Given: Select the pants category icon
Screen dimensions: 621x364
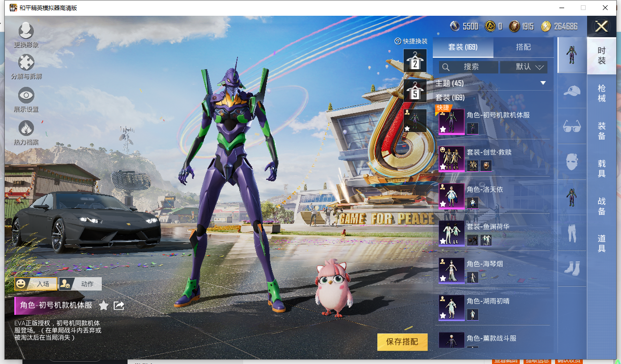Looking at the screenshot, I should pyautogui.click(x=572, y=233).
